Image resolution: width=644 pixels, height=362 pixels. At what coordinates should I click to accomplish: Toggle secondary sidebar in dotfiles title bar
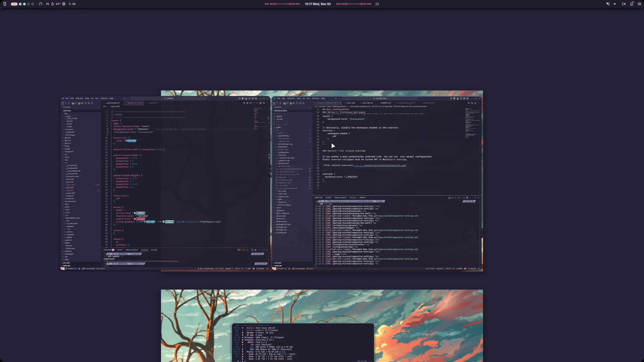coord(249,99)
